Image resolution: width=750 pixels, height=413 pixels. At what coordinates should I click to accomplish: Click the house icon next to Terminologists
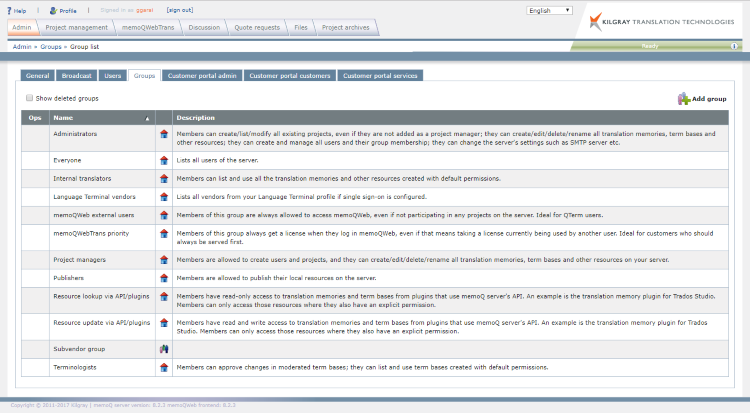pyautogui.click(x=163, y=367)
